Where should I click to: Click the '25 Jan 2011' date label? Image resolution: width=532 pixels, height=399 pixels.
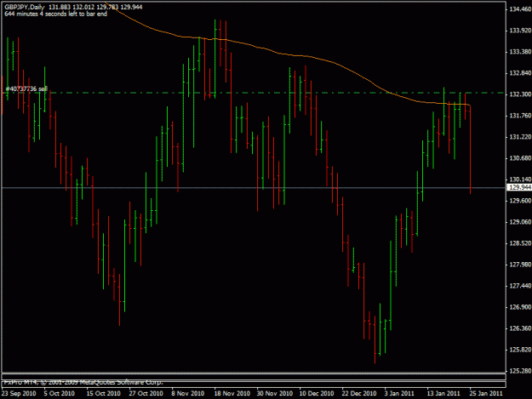[x=486, y=393]
